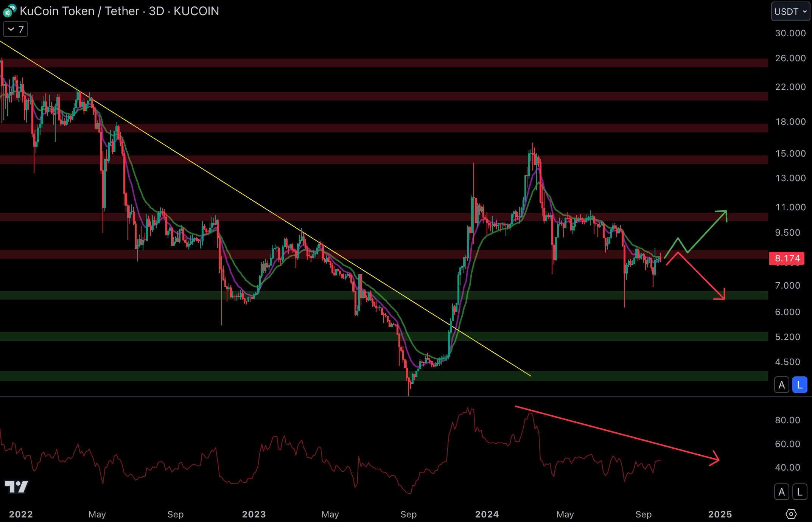
Task: Open the USDT currency dropdown
Action: [790, 12]
